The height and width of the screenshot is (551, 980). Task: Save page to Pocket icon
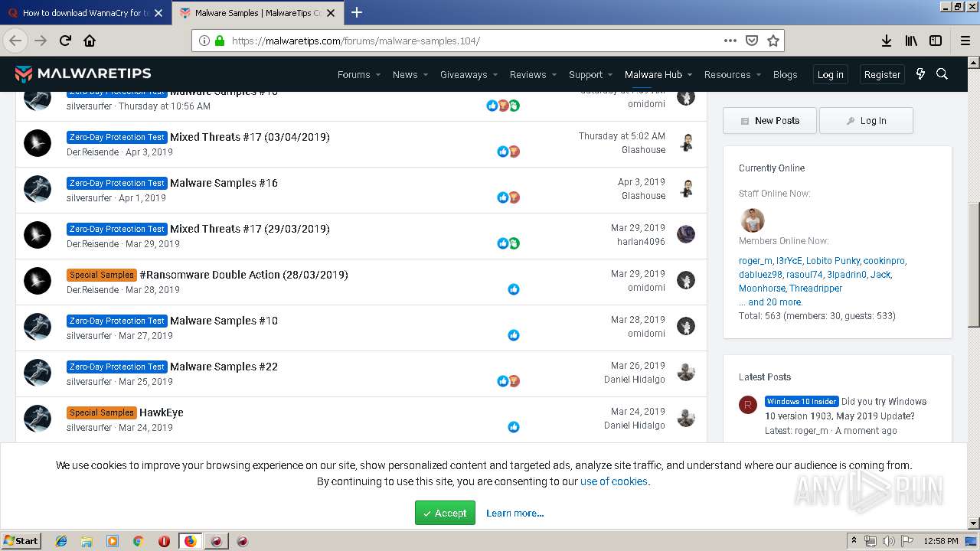pyautogui.click(x=752, y=41)
